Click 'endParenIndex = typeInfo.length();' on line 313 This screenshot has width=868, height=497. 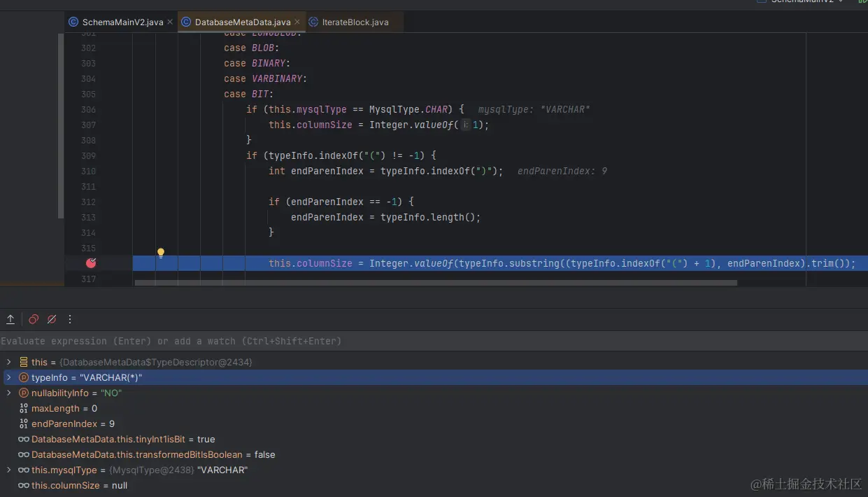pyautogui.click(x=386, y=217)
